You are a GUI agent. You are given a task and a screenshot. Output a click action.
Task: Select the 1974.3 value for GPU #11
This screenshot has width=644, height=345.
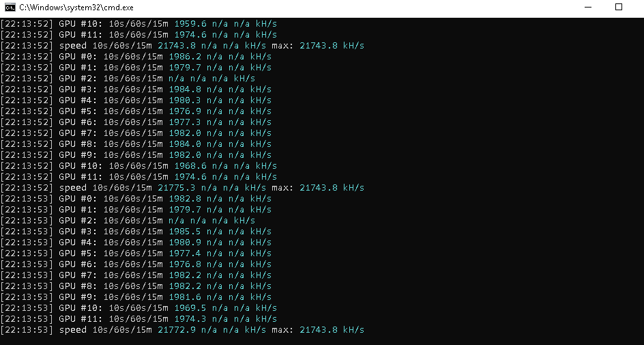click(x=190, y=319)
